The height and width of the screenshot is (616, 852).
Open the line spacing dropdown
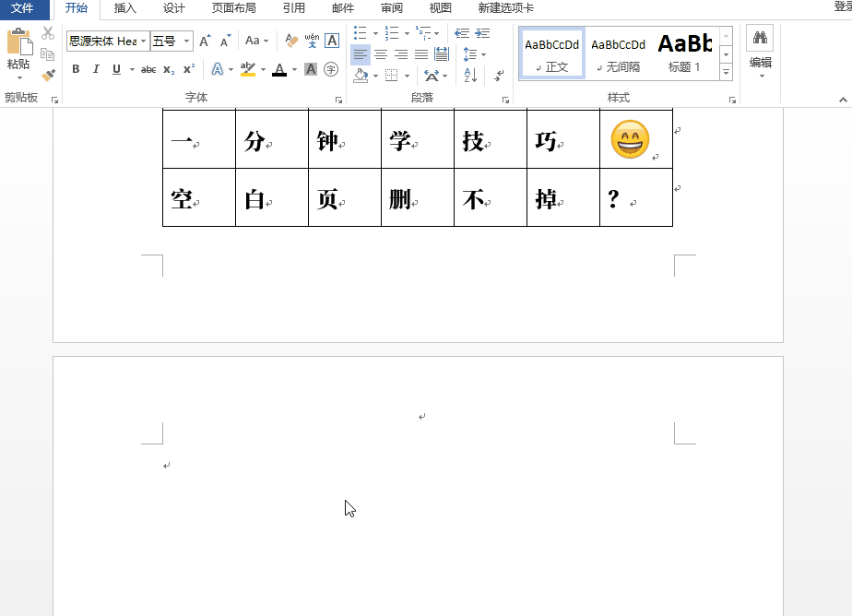tap(475, 54)
